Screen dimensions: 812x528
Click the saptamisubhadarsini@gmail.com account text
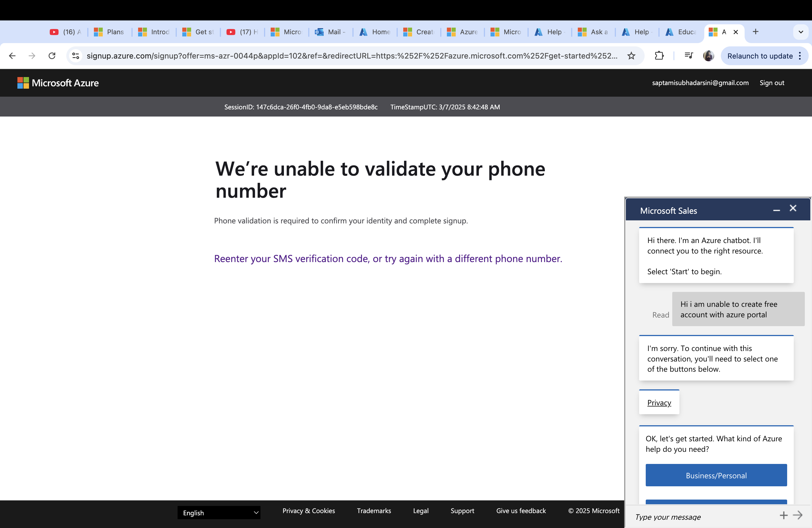point(700,83)
